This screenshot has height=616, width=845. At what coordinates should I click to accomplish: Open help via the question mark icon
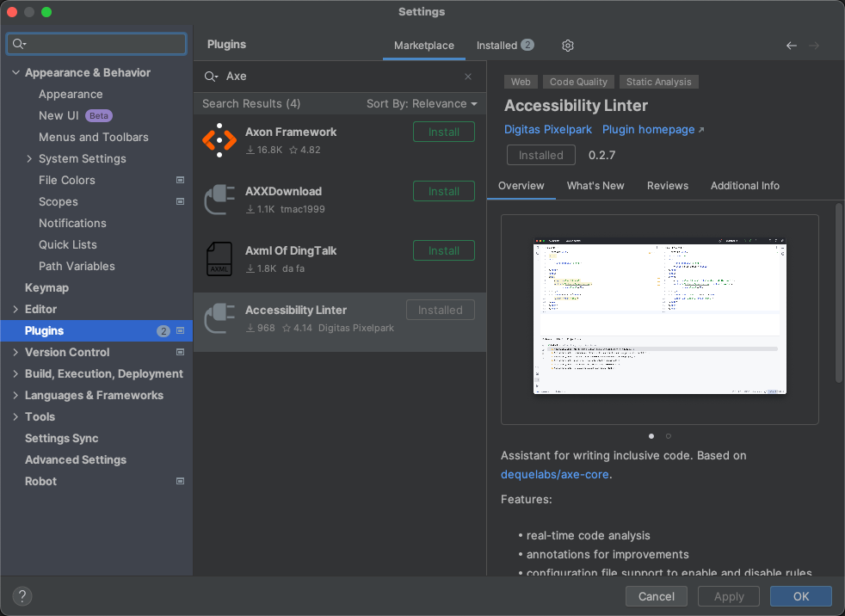22,595
